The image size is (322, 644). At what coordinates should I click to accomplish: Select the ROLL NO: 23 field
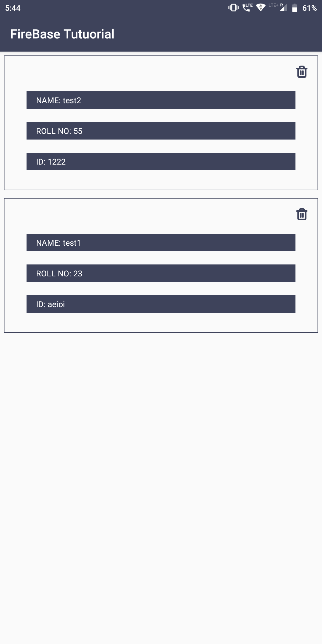(161, 273)
